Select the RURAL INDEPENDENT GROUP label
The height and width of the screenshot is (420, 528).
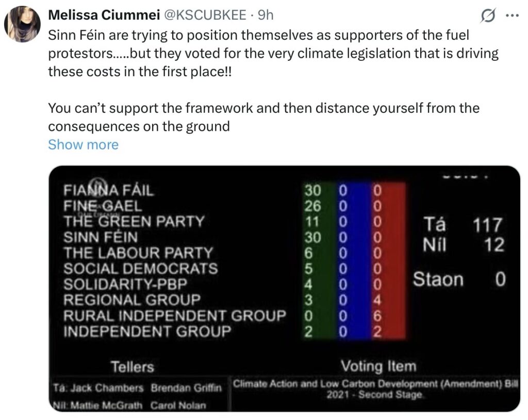click(174, 315)
